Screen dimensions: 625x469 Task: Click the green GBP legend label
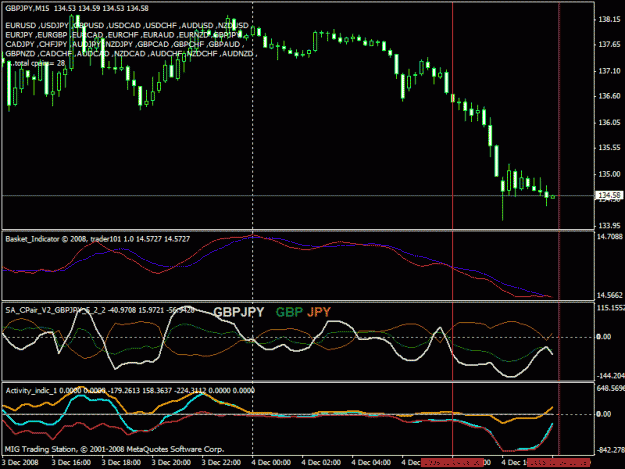click(289, 312)
